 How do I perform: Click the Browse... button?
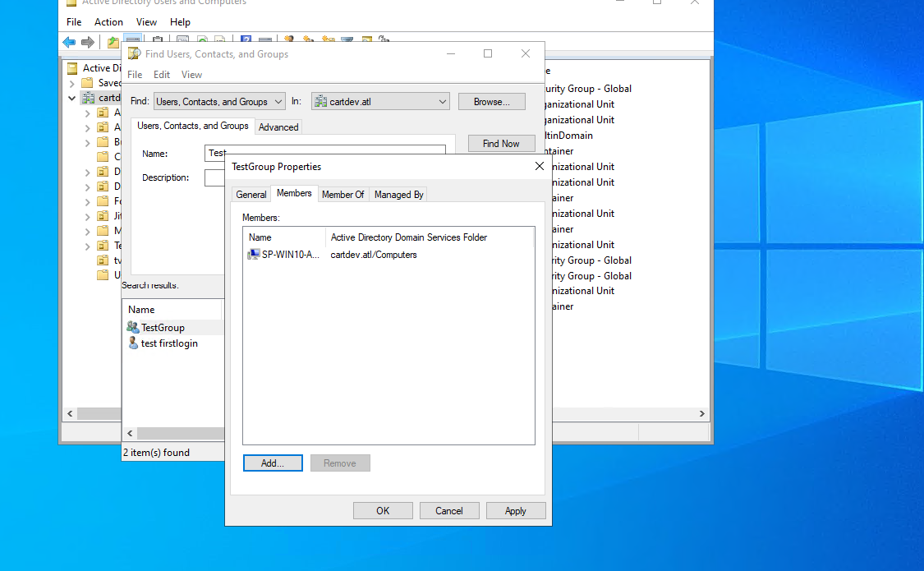(x=491, y=101)
